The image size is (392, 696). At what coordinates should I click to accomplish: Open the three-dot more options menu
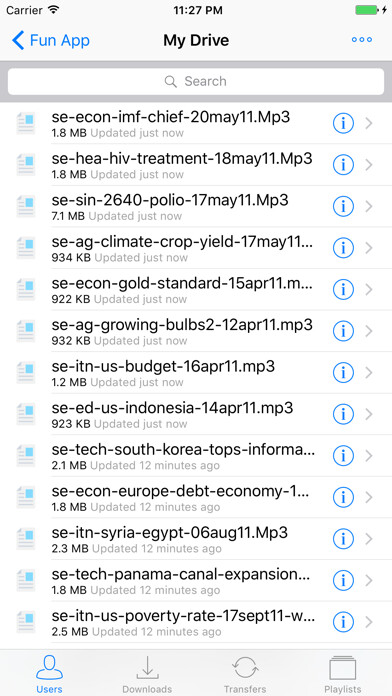pyautogui.click(x=362, y=40)
